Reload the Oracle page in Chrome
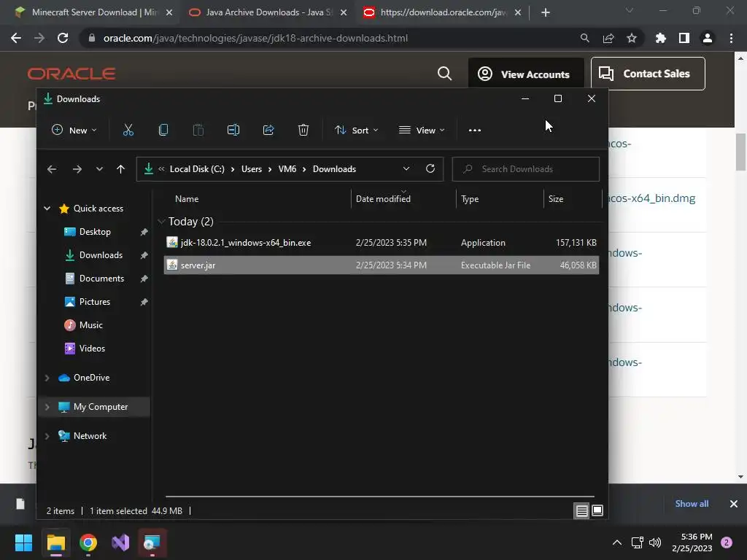747x560 pixels. click(63, 38)
